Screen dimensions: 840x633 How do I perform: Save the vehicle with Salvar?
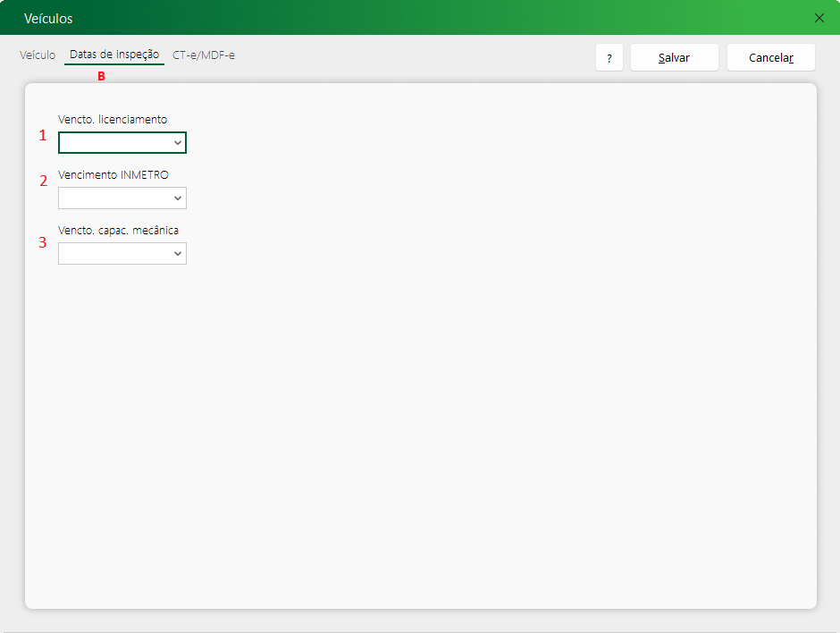(674, 58)
